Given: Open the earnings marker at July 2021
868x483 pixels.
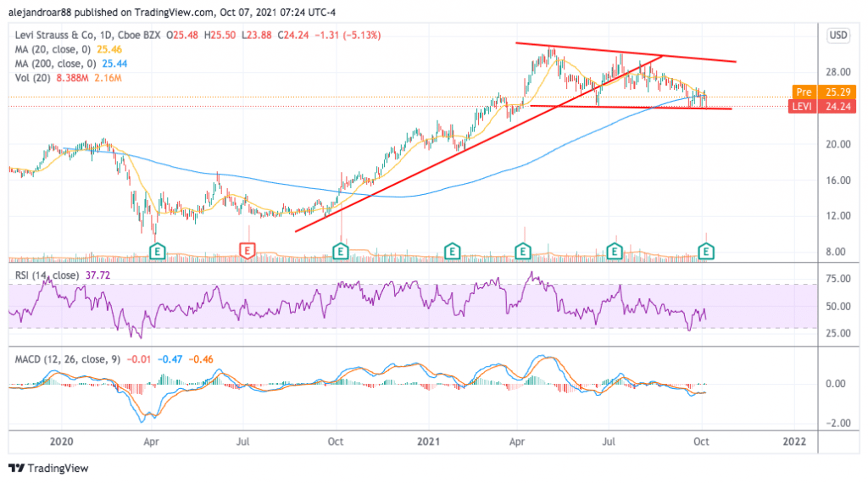Looking at the screenshot, I should 615,252.
